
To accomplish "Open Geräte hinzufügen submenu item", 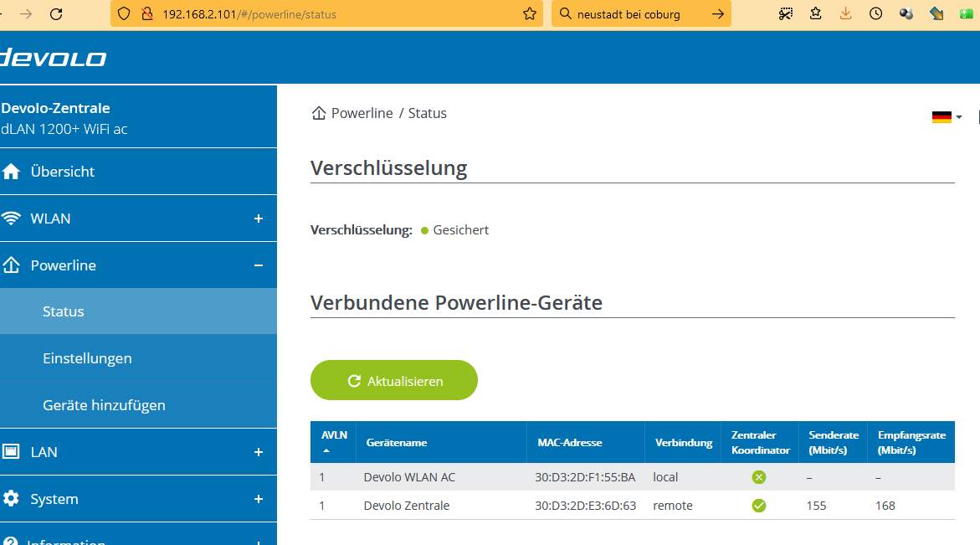I will click(138, 405).
